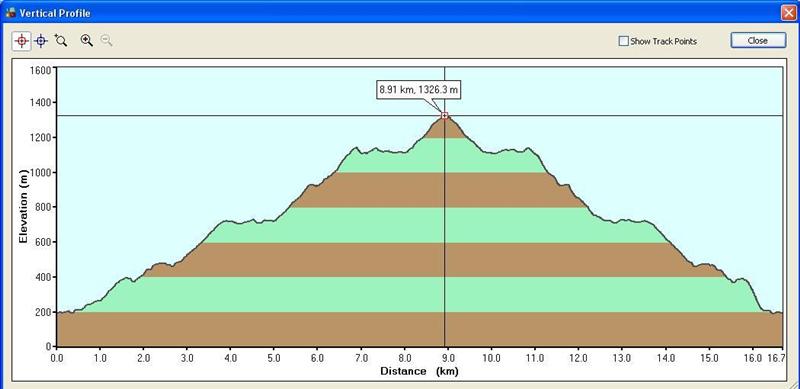Viewport: 800px width, 389px height.
Task: Click the peak marker at 8.91 km
Action: pyautogui.click(x=444, y=116)
